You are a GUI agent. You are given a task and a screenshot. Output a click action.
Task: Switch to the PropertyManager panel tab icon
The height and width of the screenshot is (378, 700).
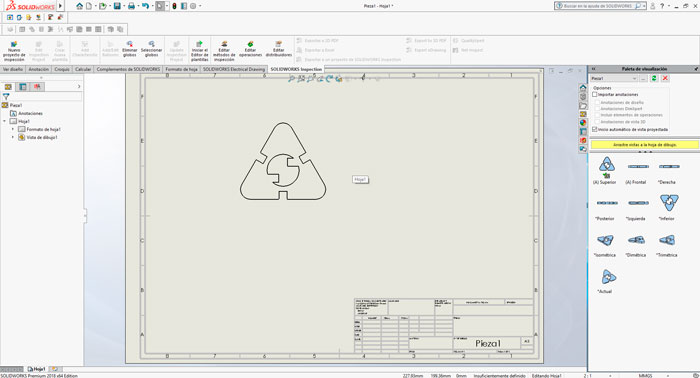coord(23,87)
